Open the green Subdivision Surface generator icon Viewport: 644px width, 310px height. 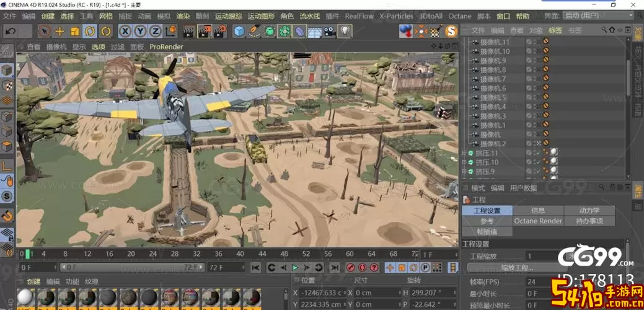[270, 31]
